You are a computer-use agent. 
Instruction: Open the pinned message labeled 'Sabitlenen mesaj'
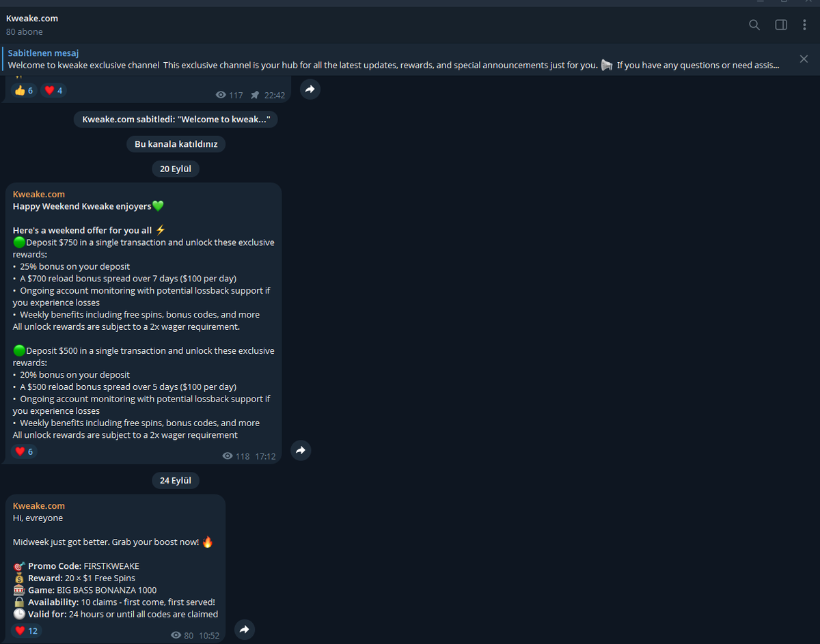[394, 59]
